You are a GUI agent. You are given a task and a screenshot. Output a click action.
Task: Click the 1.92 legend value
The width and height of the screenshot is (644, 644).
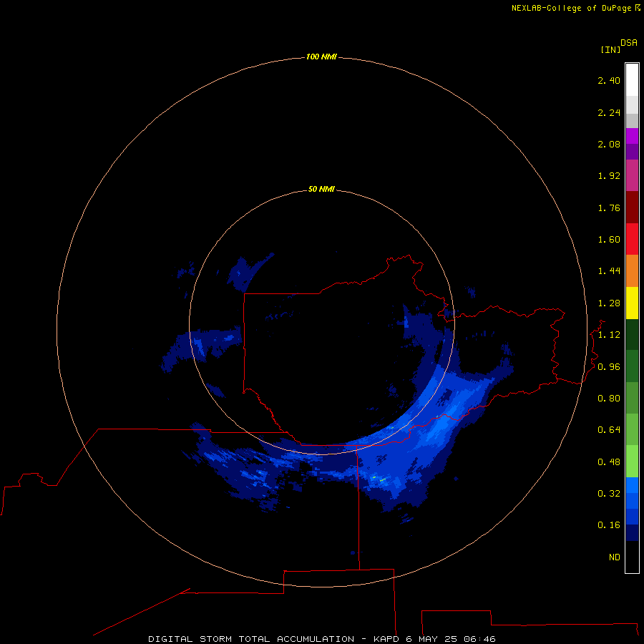pos(609,176)
